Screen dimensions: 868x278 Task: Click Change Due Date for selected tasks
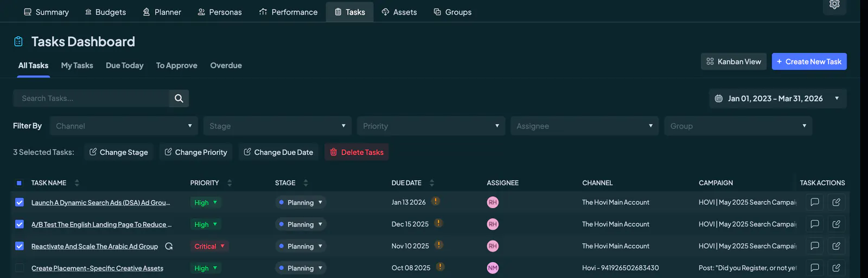(278, 152)
